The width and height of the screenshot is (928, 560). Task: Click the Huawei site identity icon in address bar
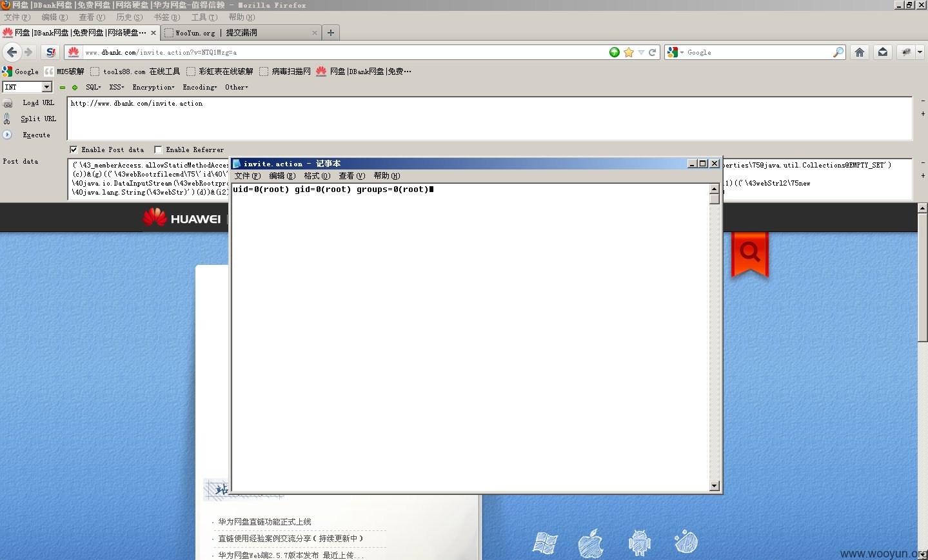click(74, 52)
